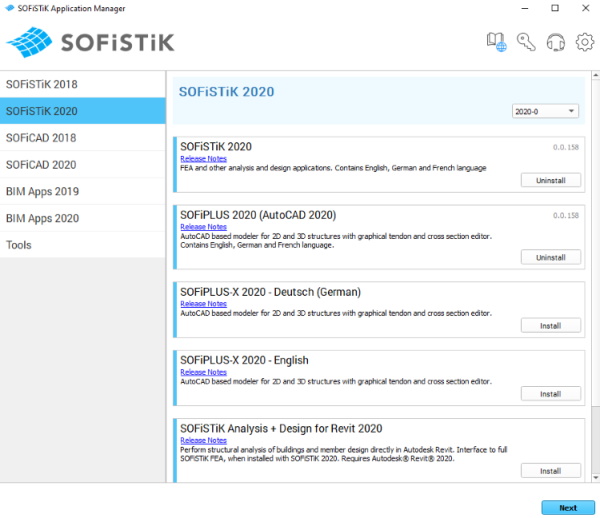
Task: Open Release Notes for Revit 2020 Analysis
Action: 203,440
